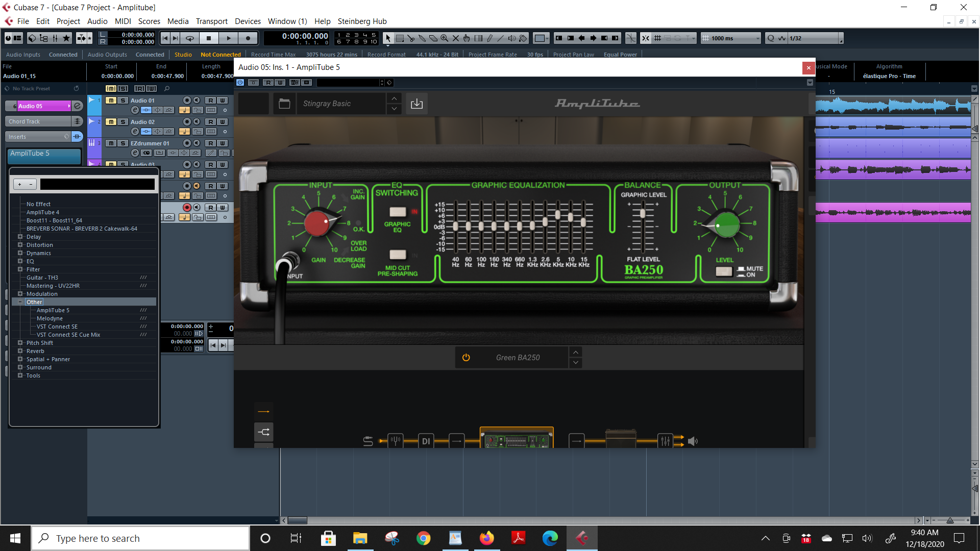Solo the Audio 02 track
Image resolution: width=980 pixels, height=551 pixels.
click(x=122, y=122)
